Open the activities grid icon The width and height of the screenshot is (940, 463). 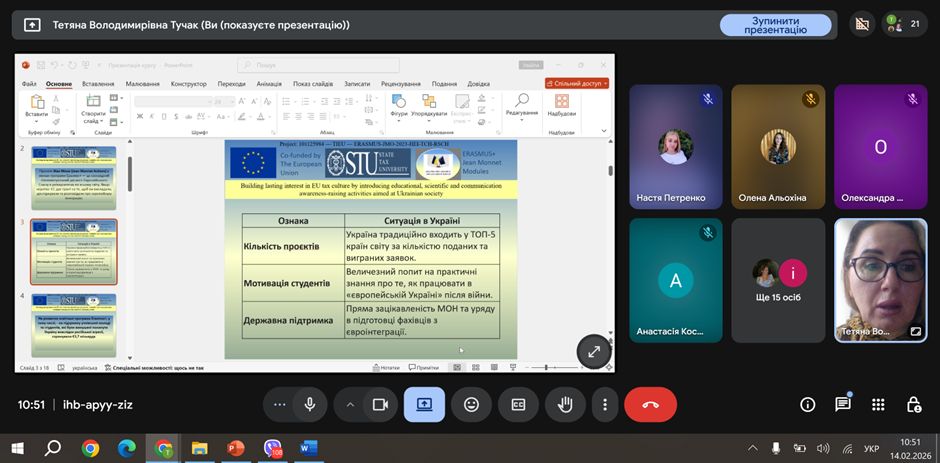(878, 404)
